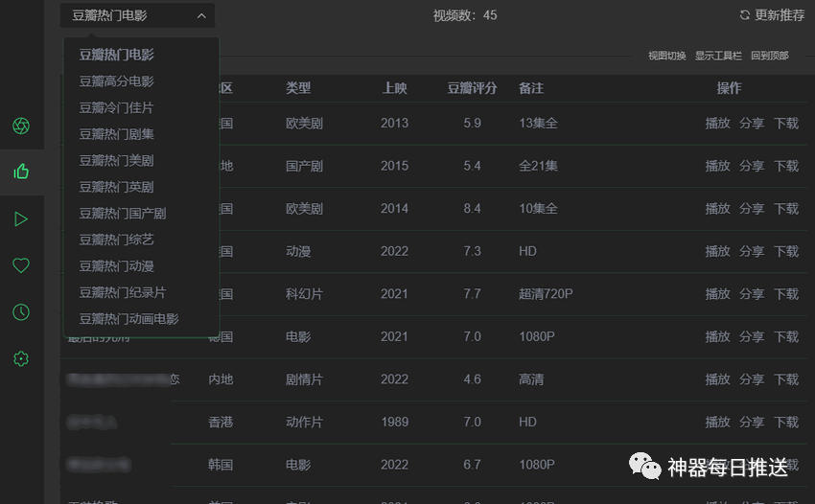Click the 超清720P note cell
Screen dimensions: 815x504
[546, 294]
